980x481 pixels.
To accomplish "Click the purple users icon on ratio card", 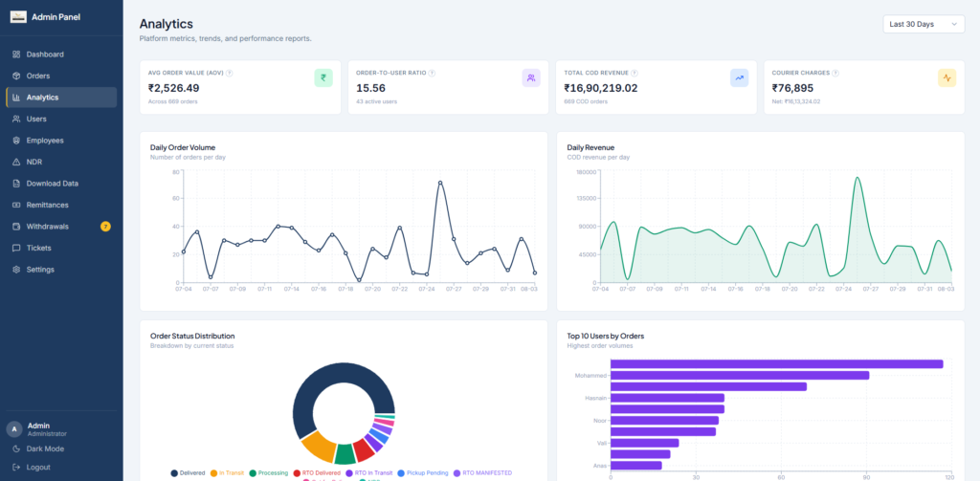I will tap(531, 78).
